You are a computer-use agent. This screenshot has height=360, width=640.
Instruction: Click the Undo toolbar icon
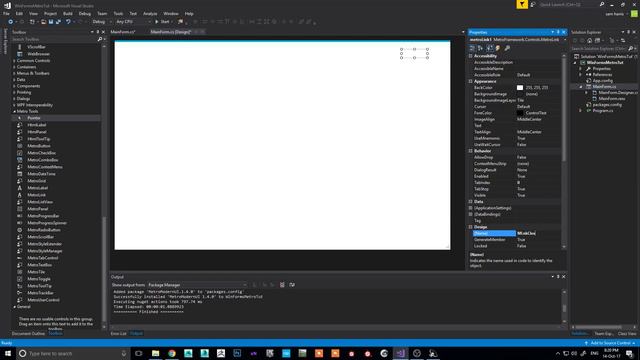point(68,22)
